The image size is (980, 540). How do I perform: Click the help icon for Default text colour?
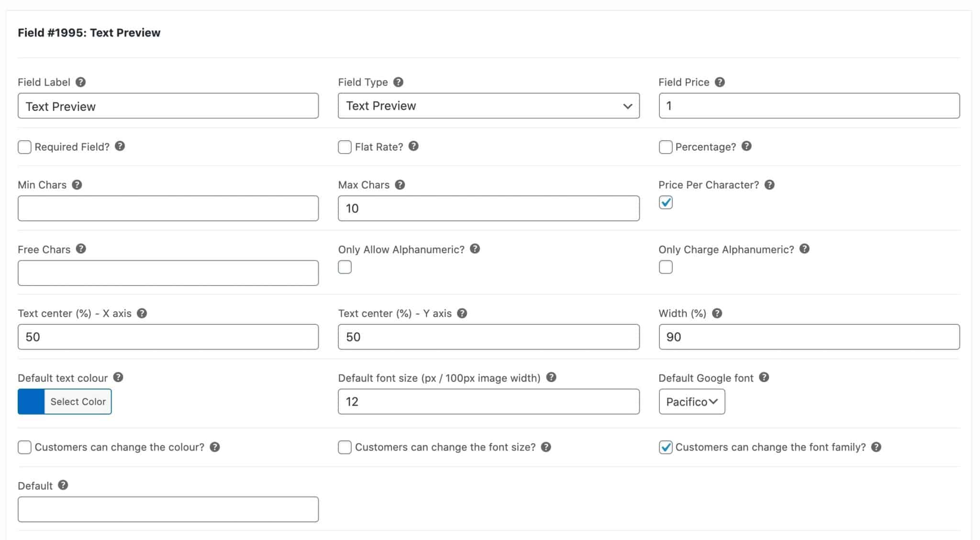pos(118,377)
